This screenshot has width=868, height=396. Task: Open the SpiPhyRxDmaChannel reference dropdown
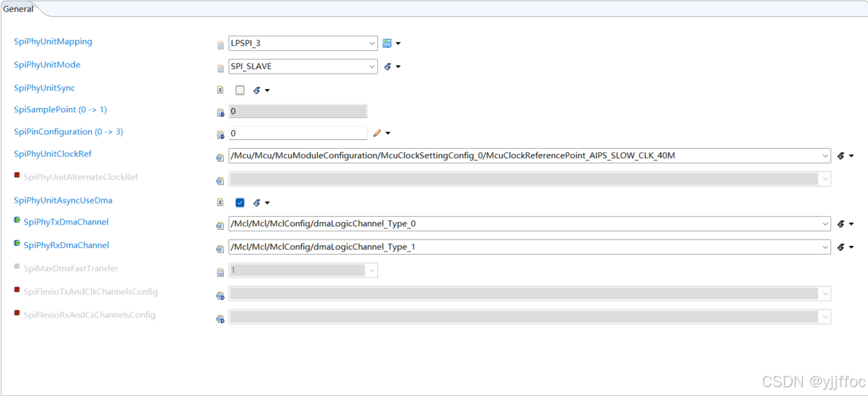click(529, 247)
